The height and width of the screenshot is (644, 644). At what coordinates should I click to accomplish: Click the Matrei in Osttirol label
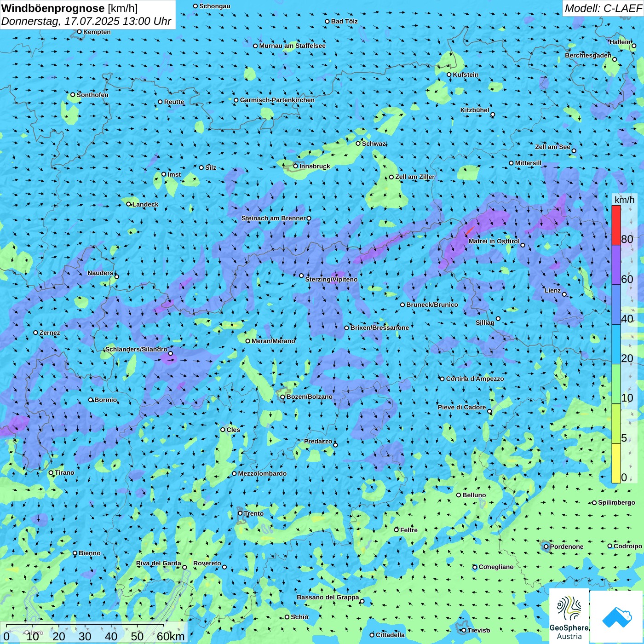(x=494, y=241)
